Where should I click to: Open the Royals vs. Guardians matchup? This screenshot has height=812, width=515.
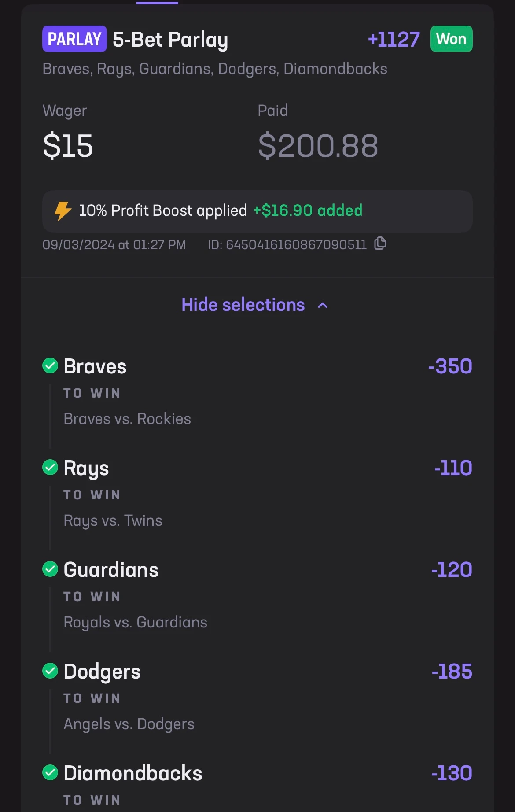pos(136,622)
